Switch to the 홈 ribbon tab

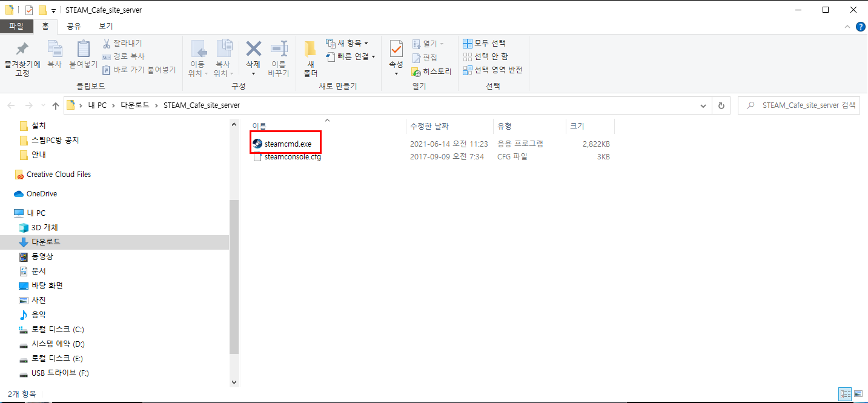pyautogui.click(x=45, y=26)
